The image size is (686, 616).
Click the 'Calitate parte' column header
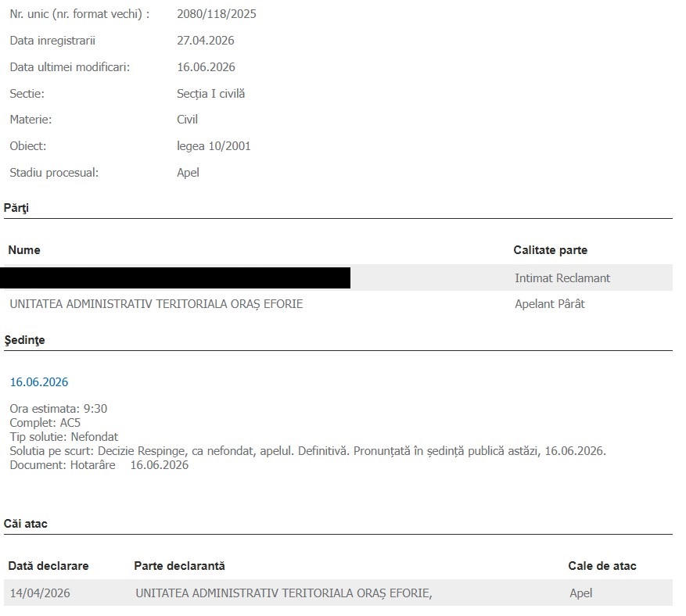coord(551,250)
